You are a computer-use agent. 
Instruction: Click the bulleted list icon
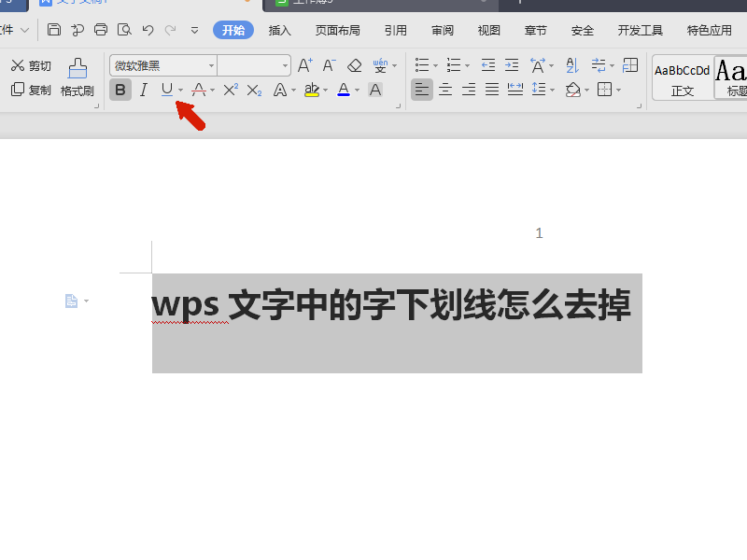(x=422, y=65)
